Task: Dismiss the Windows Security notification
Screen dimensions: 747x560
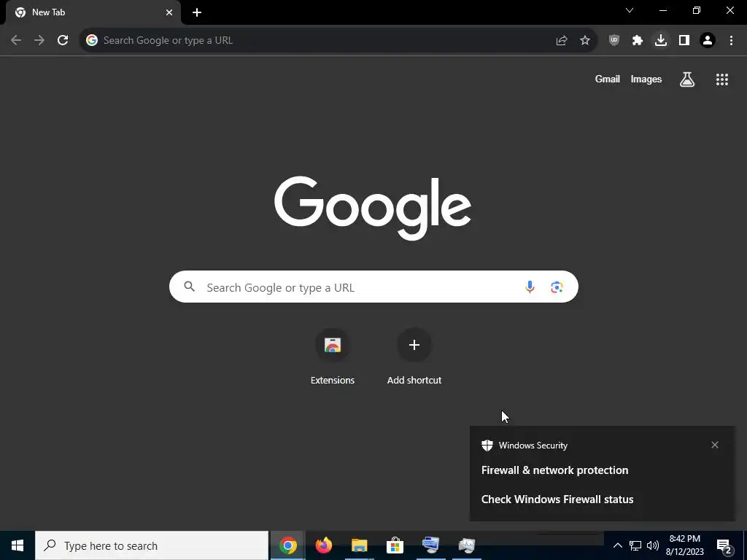Action: (715, 445)
